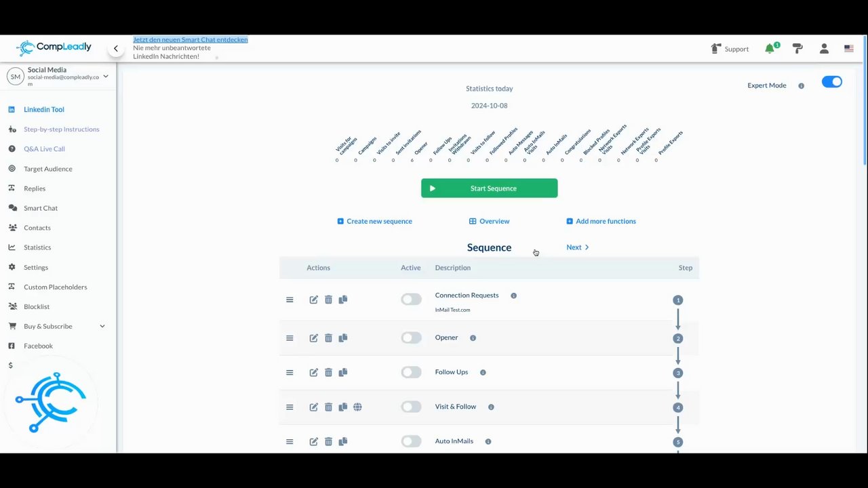Open Statistics in the sidebar

(x=37, y=247)
